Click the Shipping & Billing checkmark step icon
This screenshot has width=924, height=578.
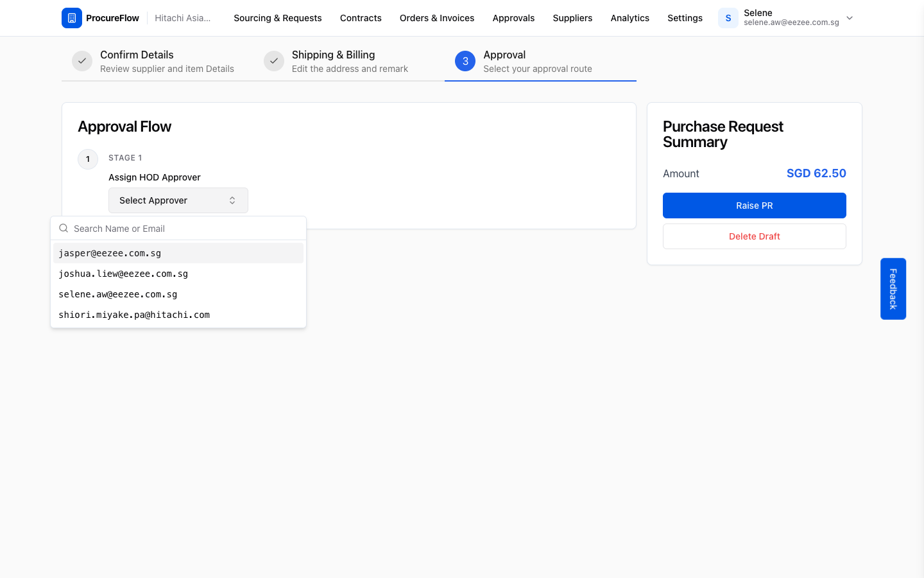(274, 61)
